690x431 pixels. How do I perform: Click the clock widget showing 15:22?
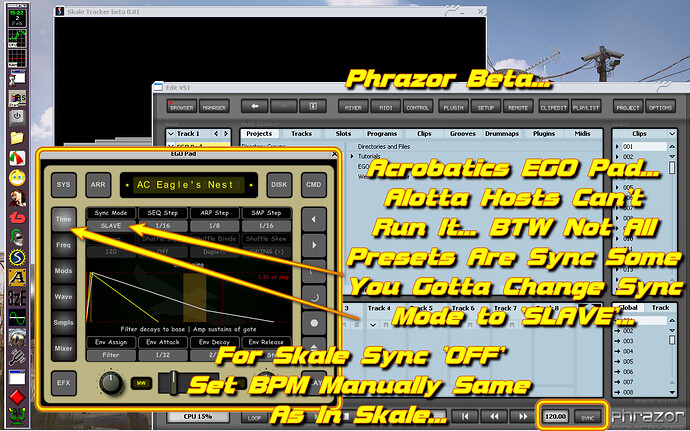pos(17,18)
